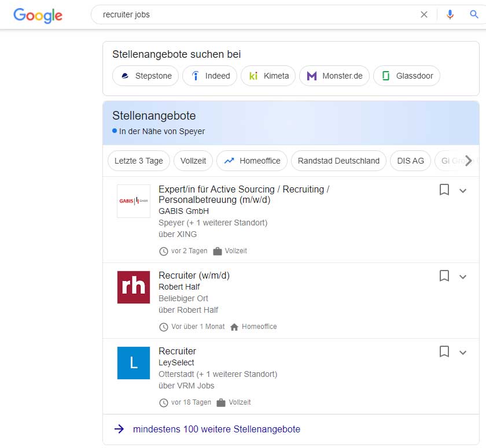
Task: Open the Expert/in für Active Sourcing listing
Action: tap(244, 194)
